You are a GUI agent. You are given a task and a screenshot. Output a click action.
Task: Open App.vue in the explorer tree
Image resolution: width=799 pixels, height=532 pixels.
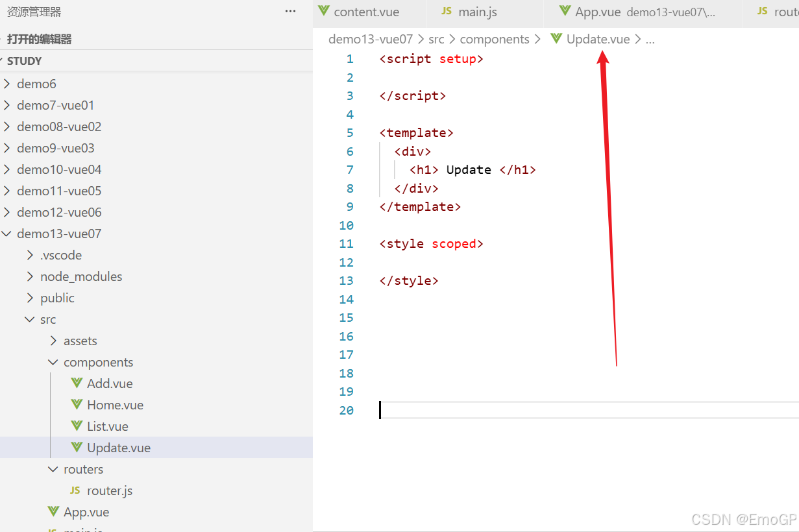(x=86, y=512)
